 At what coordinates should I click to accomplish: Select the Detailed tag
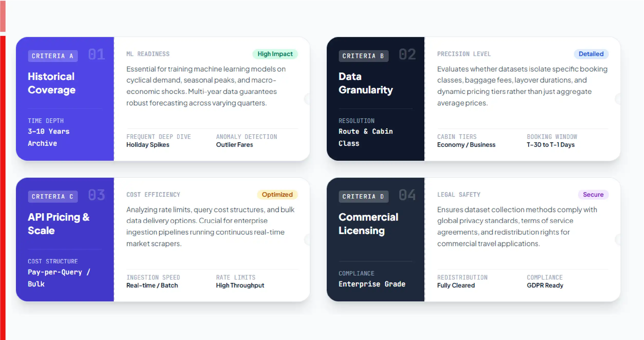pos(591,54)
